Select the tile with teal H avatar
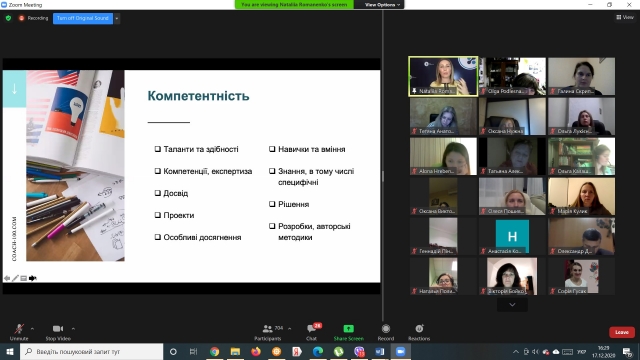 click(x=512, y=236)
